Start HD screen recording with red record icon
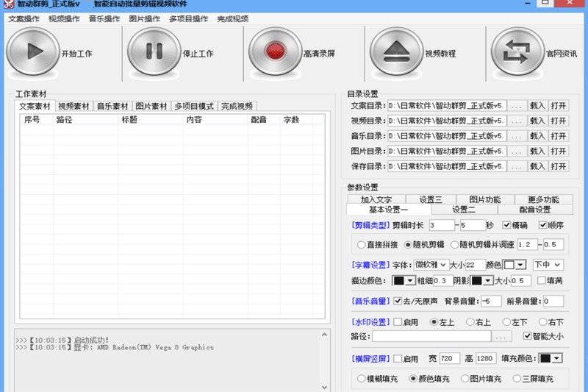Screen dimensions: 588x392 coord(276,52)
